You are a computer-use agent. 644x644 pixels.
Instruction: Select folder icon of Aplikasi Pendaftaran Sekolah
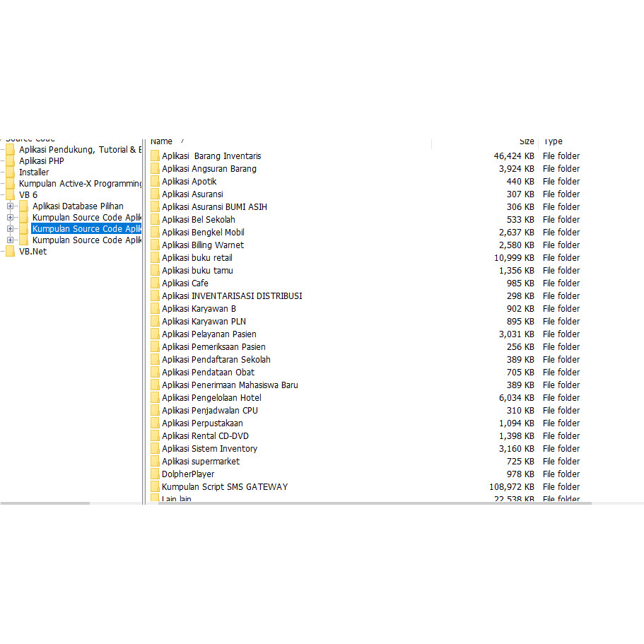click(x=155, y=359)
